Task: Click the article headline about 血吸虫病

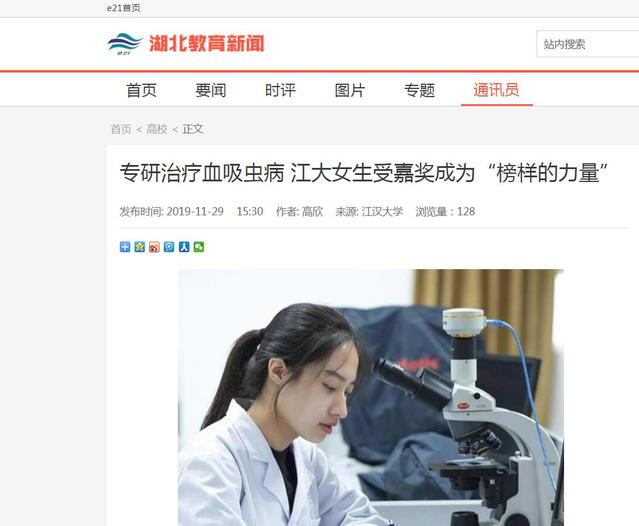Action: tap(364, 173)
